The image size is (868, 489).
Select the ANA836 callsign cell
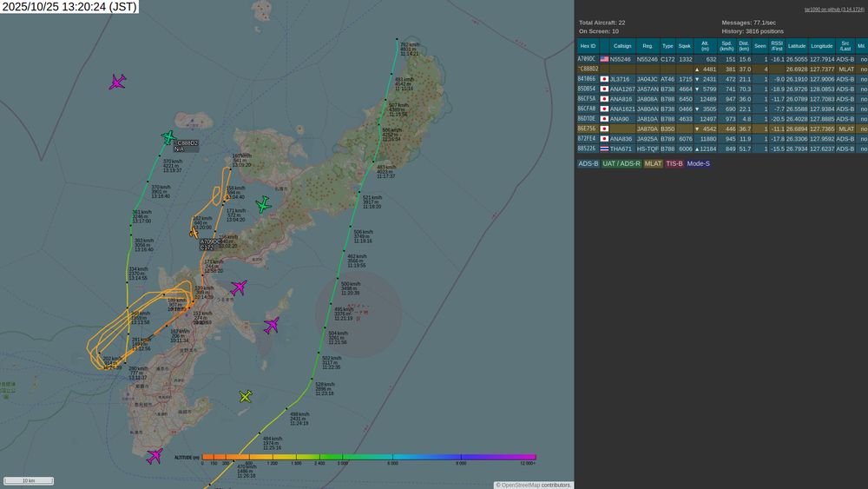tap(621, 139)
